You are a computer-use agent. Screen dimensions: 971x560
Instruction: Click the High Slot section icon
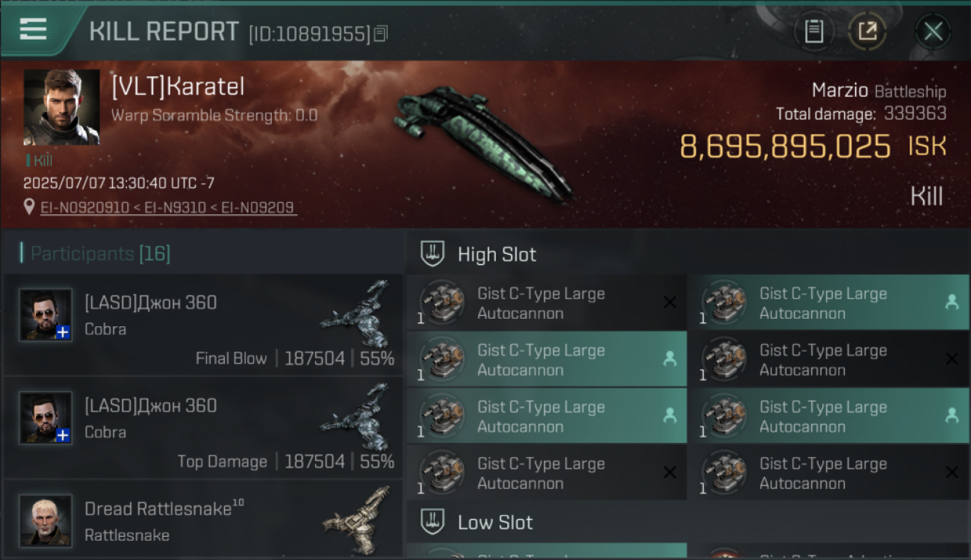(432, 254)
